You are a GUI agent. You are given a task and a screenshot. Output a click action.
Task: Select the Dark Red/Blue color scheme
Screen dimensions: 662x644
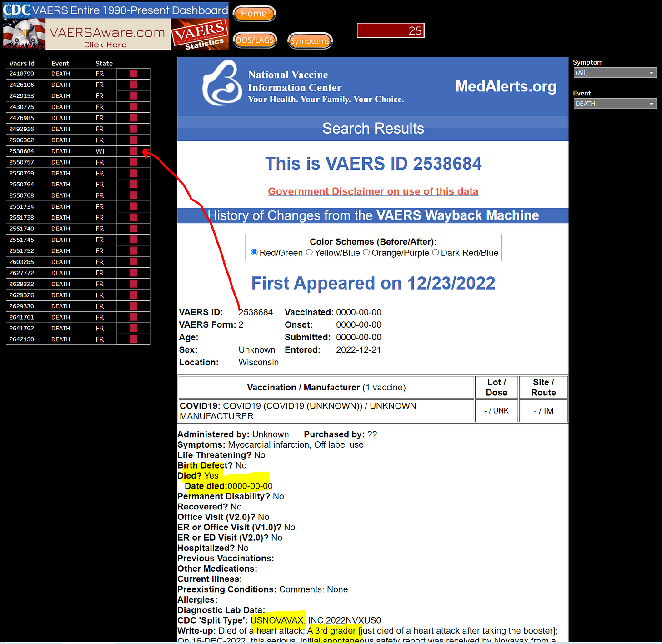click(436, 252)
